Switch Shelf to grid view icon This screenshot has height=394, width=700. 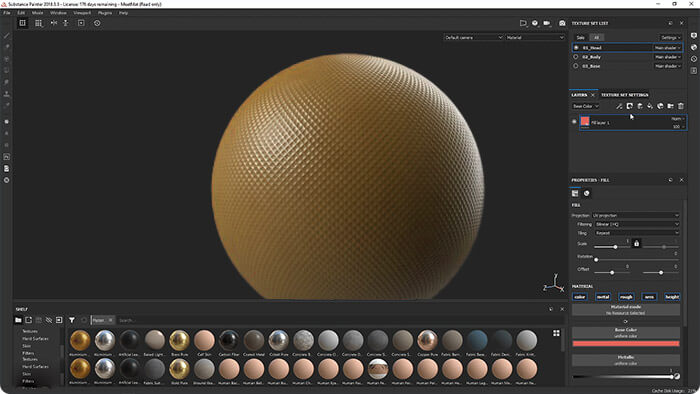556,333
